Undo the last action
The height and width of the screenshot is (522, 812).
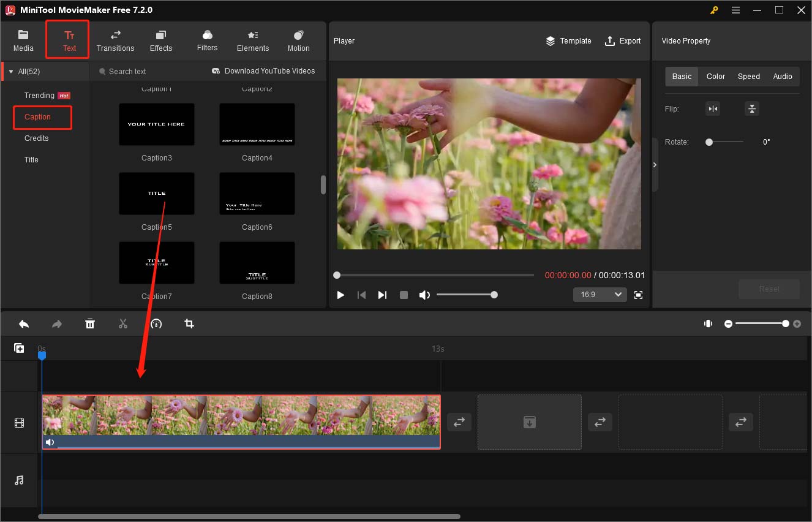click(24, 323)
